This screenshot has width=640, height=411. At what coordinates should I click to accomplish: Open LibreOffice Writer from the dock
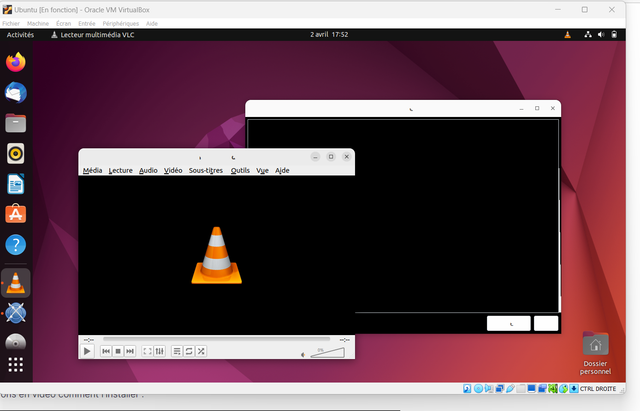[x=16, y=184]
